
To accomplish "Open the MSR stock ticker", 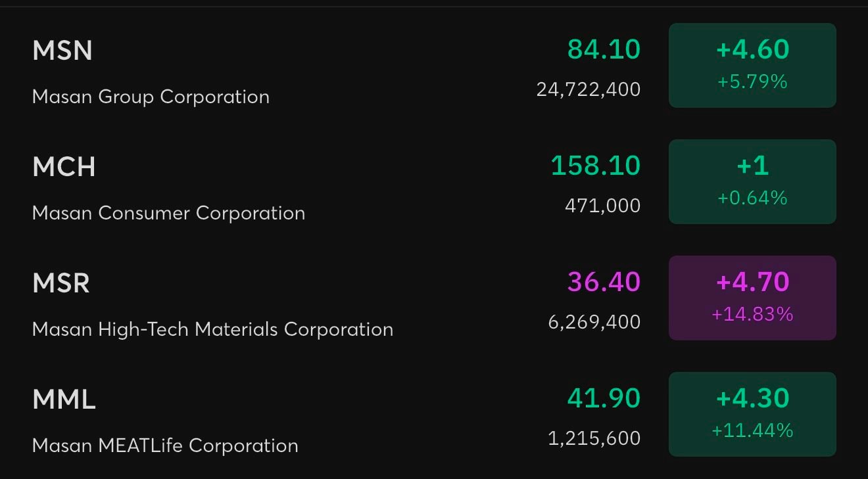I will [x=61, y=283].
